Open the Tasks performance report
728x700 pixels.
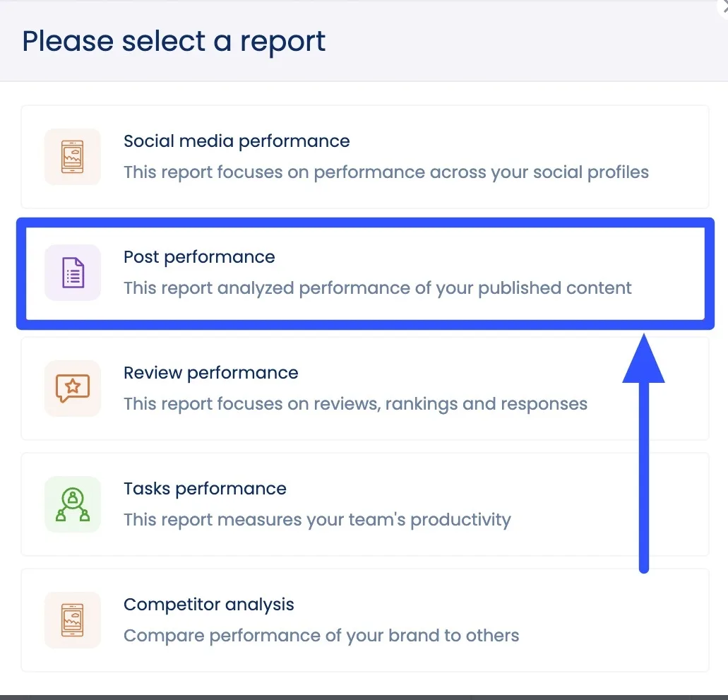coord(364,504)
